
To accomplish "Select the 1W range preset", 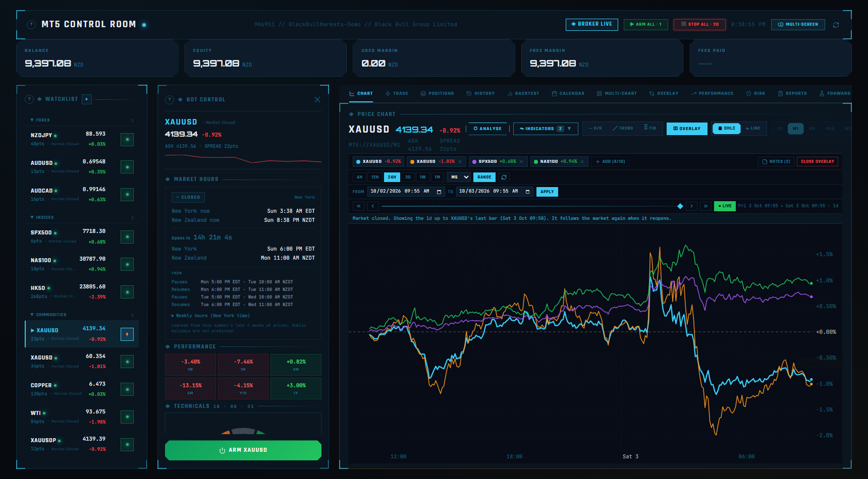I will pyautogui.click(x=422, y=177).
